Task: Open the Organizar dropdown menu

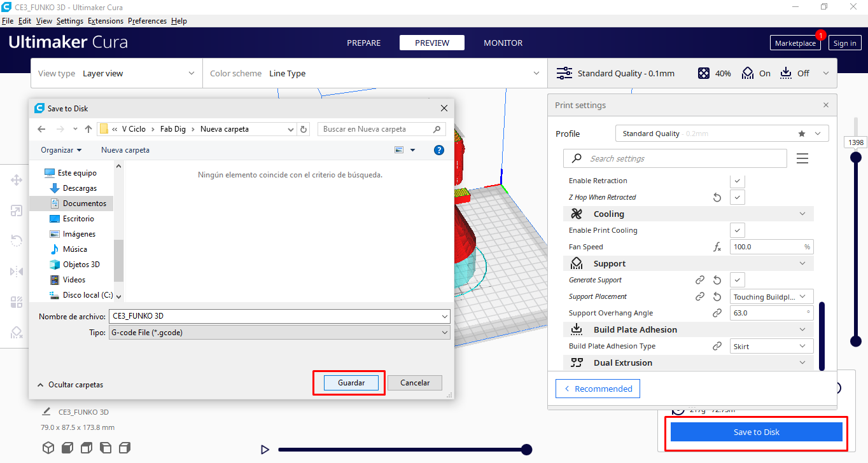Action: 61,150
